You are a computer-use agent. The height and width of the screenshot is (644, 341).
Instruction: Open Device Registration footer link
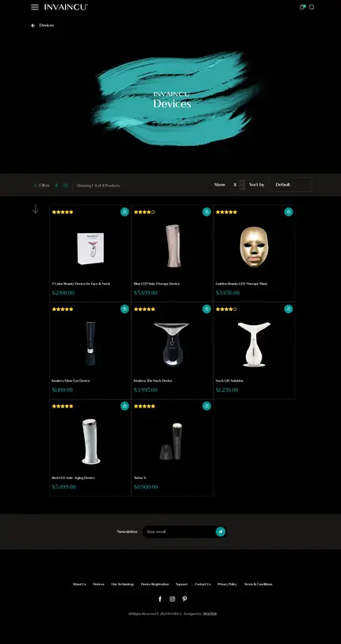tap(155, 584)
